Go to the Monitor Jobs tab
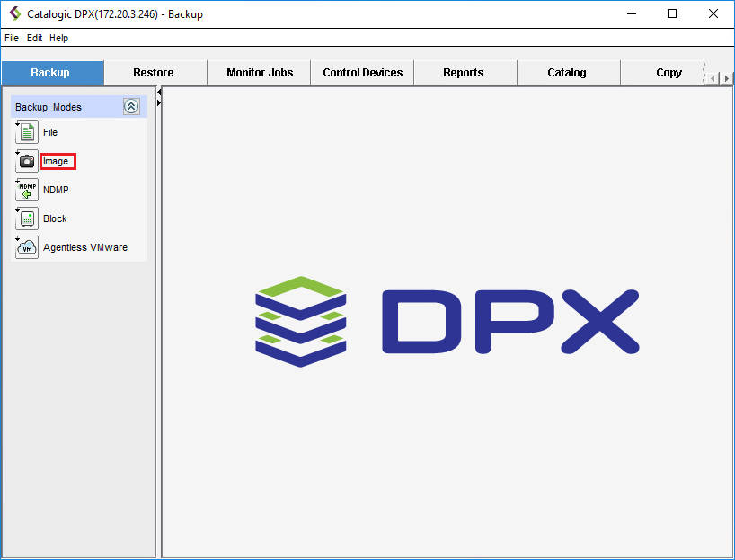The image size is (735, 560). pyautogui.click(x=260, y=73)
